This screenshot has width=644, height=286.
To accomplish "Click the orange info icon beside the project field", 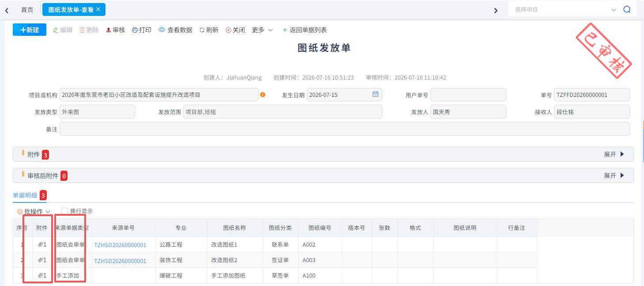I will [263, 95].
